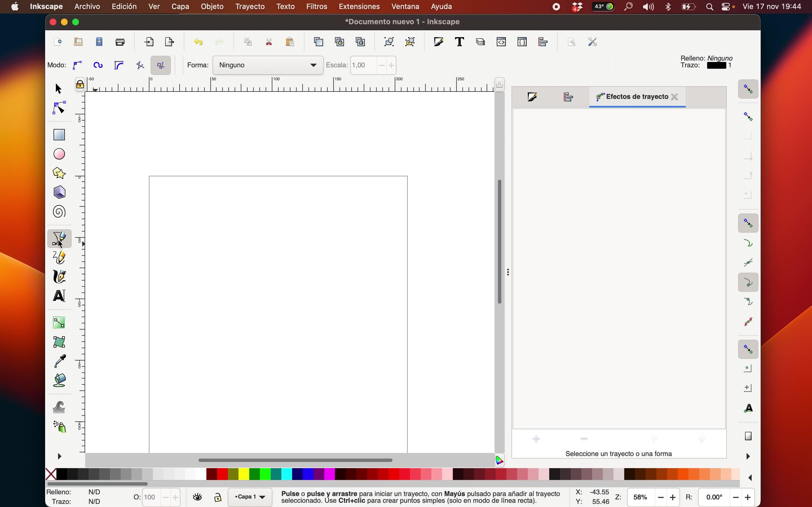Open the Trayecto menu

[x=250, y=6]
